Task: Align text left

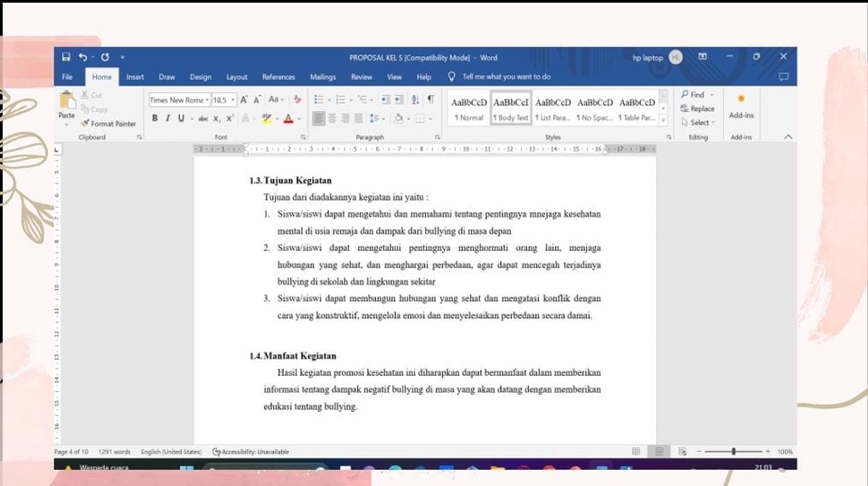Action: pos(319,118)
